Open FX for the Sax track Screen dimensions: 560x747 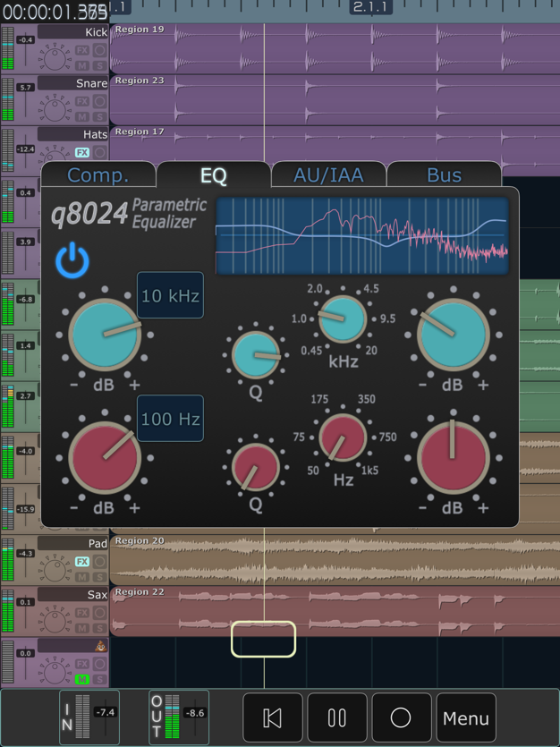tap(82, 613)
